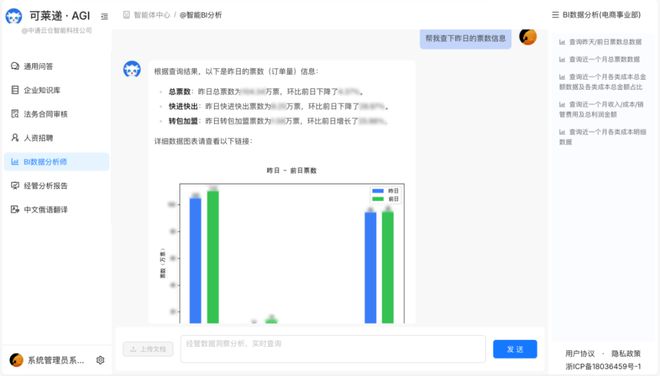This screenshot has height=376, width=660.
Task: Click the 企业知识库 document icon
Action: pyautogui.click(x=15, y=90)
